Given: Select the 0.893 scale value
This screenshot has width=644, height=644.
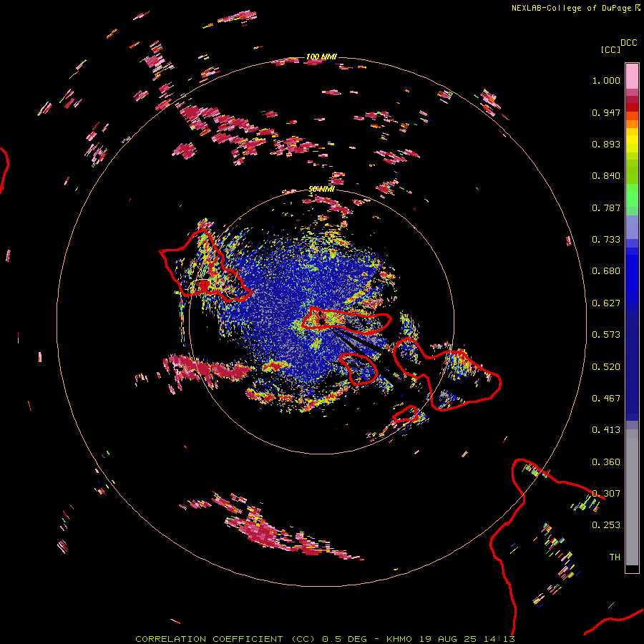Looking at the screenshot, I should tap(606, 144).
